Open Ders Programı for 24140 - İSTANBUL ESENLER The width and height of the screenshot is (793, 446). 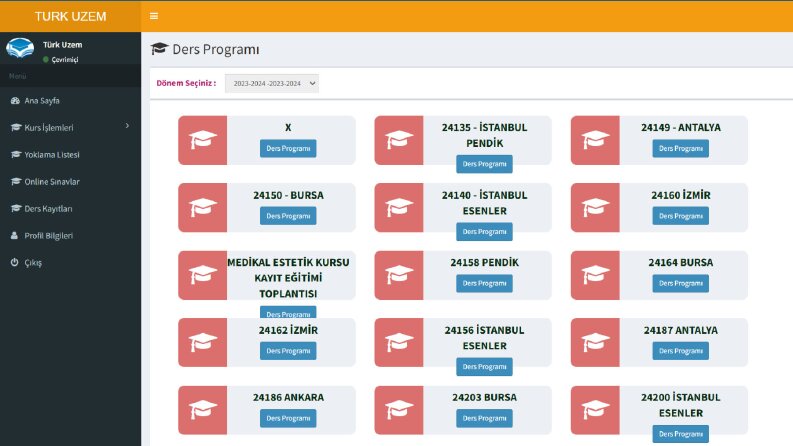(x=484, y=232)
